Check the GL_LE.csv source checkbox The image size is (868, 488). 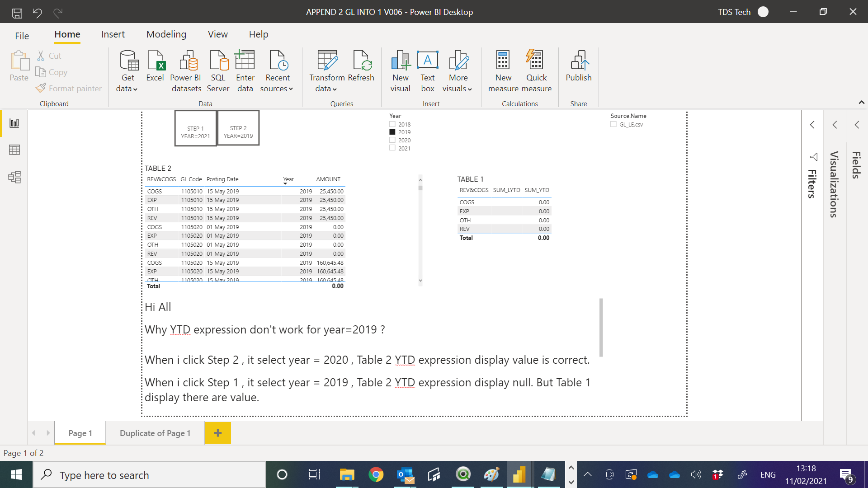pyautogui.click(x=613, y=124)
